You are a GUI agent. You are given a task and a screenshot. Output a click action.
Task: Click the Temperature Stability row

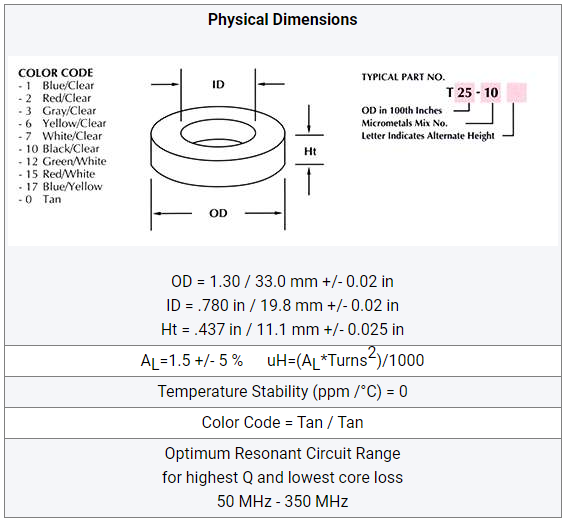tap(283, 392)
